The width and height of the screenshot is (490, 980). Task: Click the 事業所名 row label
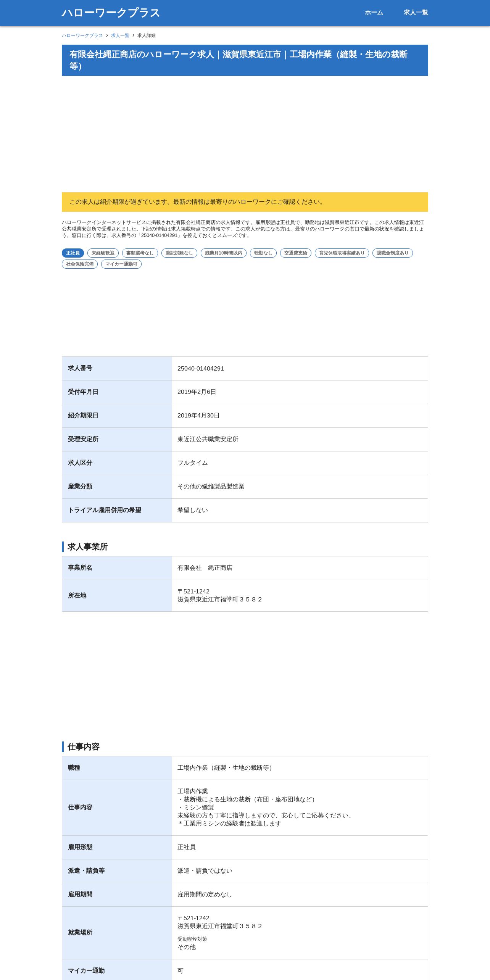[x=80, y=568]
